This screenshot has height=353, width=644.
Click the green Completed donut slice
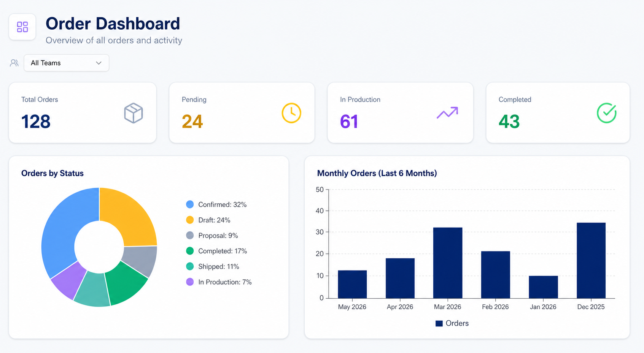click(126, 283)
